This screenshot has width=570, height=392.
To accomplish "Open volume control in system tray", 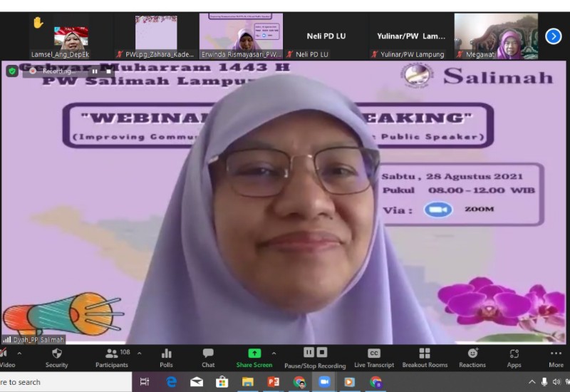I will pos(556,382).
